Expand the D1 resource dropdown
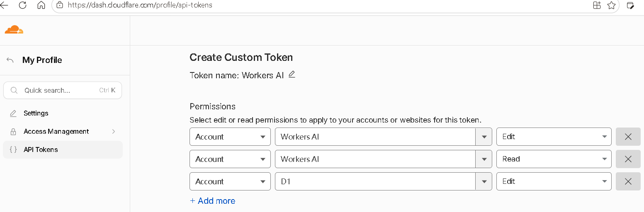This screenshot has height=212, width=644. coord(484,181)
